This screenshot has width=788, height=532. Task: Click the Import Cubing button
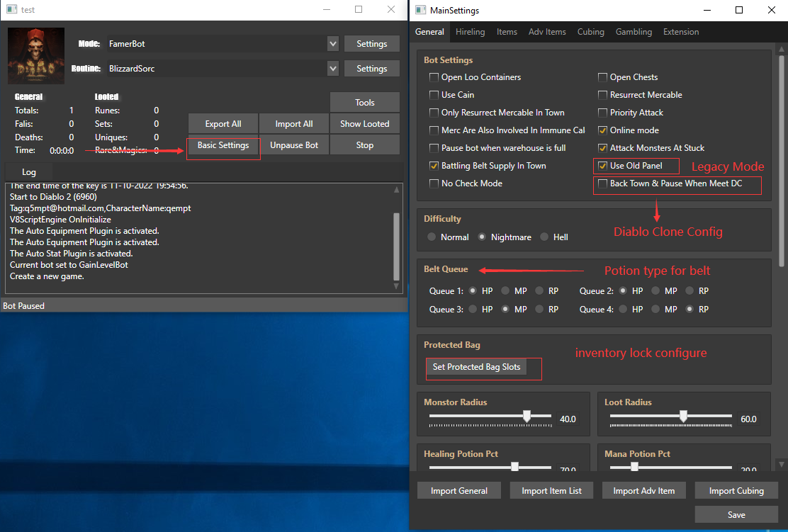coord(736,491)
